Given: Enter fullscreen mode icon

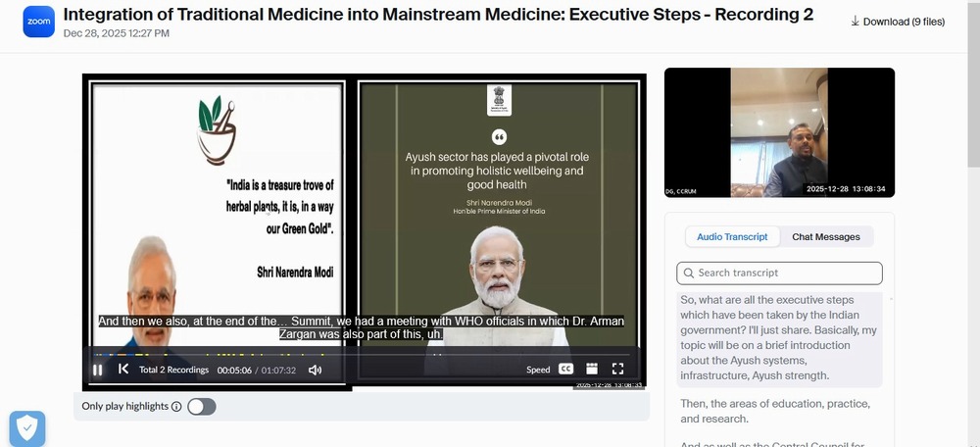Looking at the screenshot, I should (617, 369).
